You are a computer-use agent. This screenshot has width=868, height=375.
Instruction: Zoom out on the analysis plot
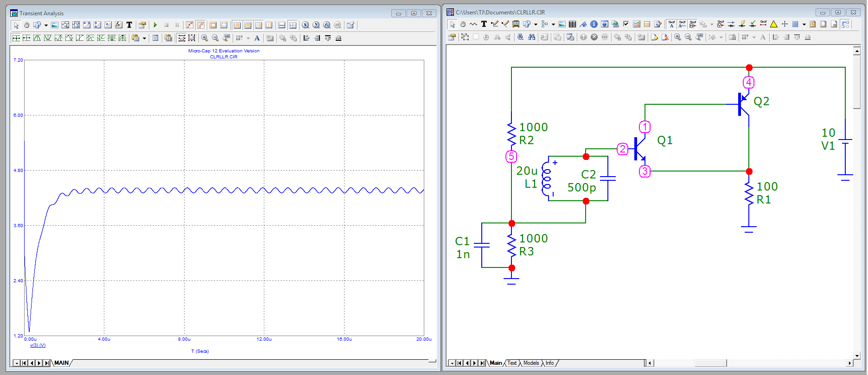[215, 38]
